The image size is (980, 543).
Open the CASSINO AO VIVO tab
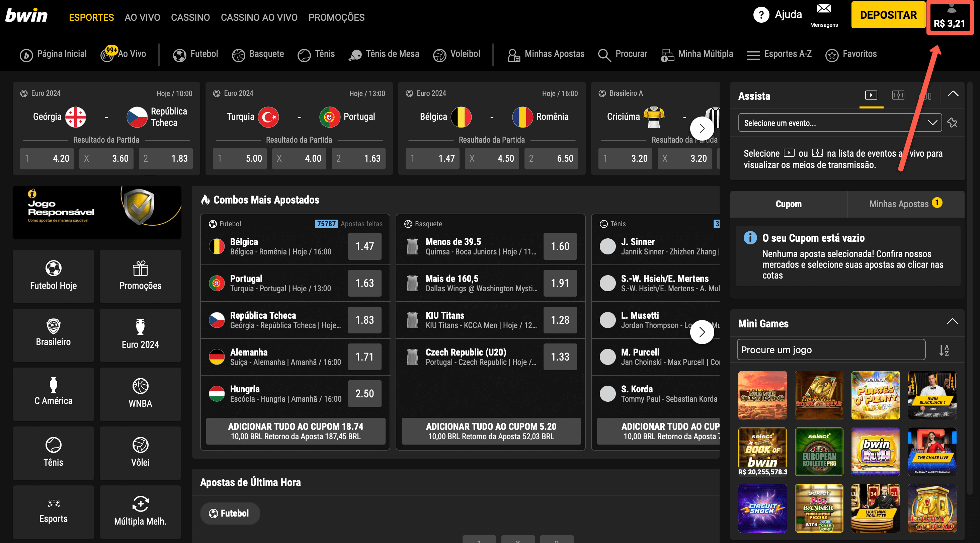259,17
